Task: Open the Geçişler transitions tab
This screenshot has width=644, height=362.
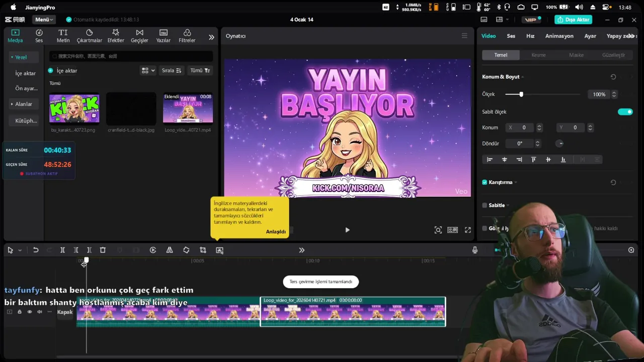Action: pos(139,36)
